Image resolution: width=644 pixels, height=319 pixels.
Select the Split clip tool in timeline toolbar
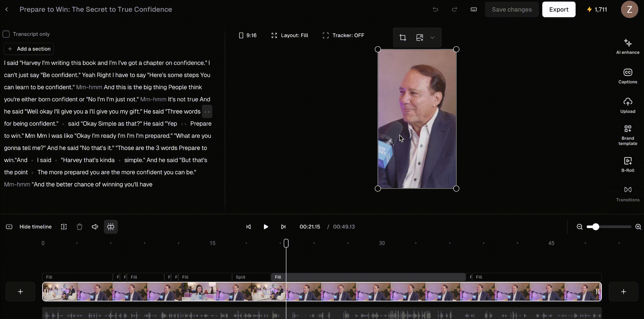pyautogui.click(x=64, y=227)
